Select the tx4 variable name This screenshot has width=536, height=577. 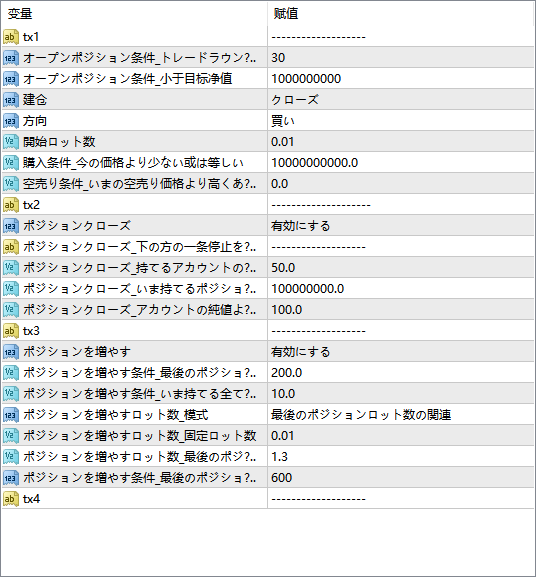[31, 499]
